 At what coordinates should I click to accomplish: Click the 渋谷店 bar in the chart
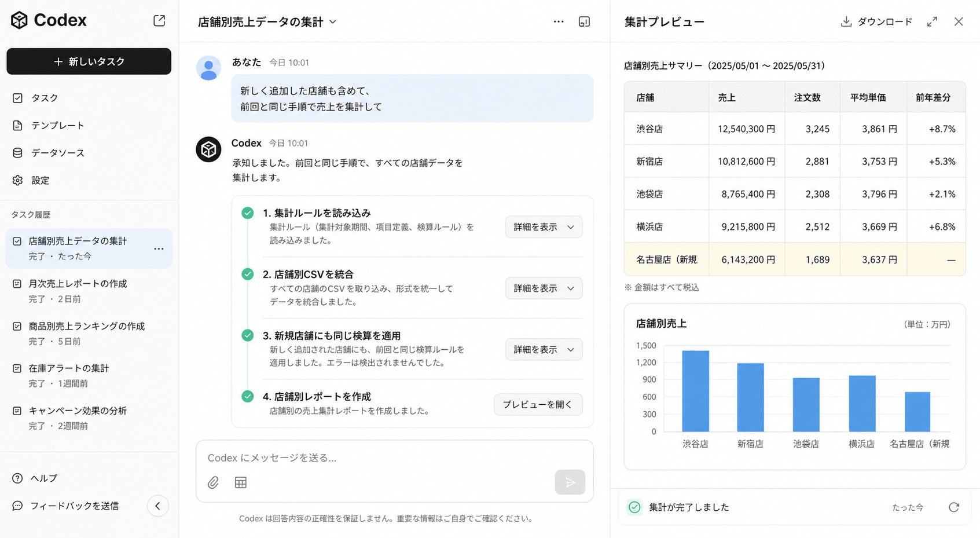click(695, 391)
